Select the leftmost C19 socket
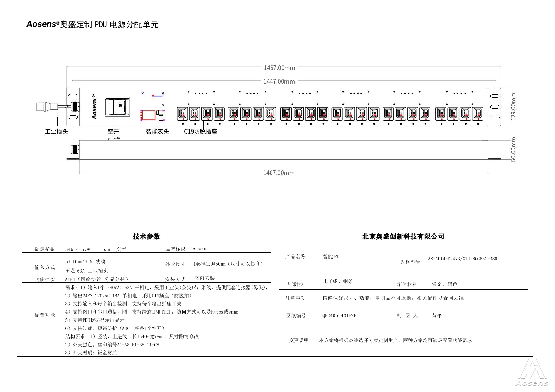This screenshot has width=555, height=392. pyautogui.click(x=182, y=113)
